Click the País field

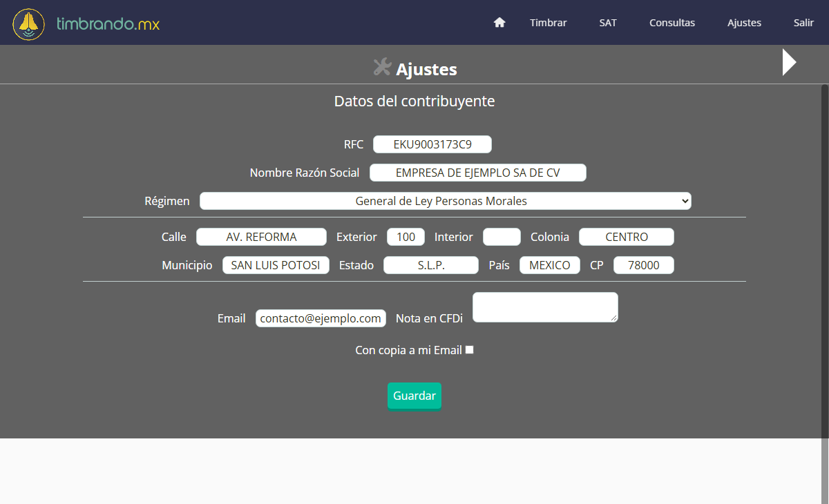(x=550, y=265)
